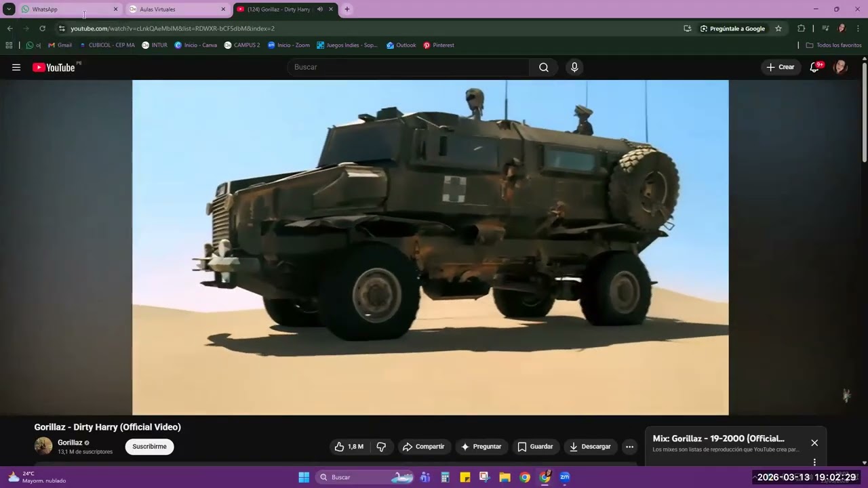Expand the tab search dropdown
Screen dimensions: 868x488
click(x=9, y=9)
